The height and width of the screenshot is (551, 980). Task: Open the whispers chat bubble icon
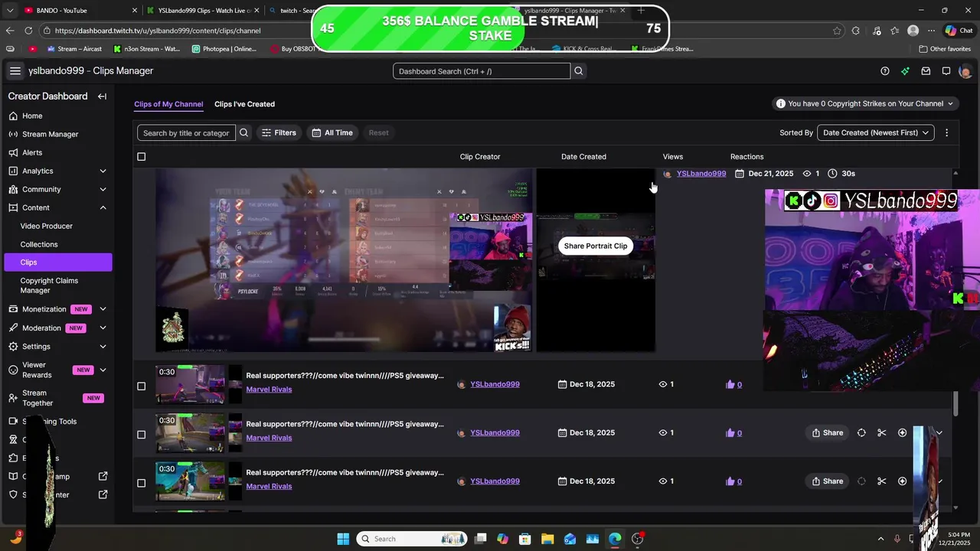point(946,71)
